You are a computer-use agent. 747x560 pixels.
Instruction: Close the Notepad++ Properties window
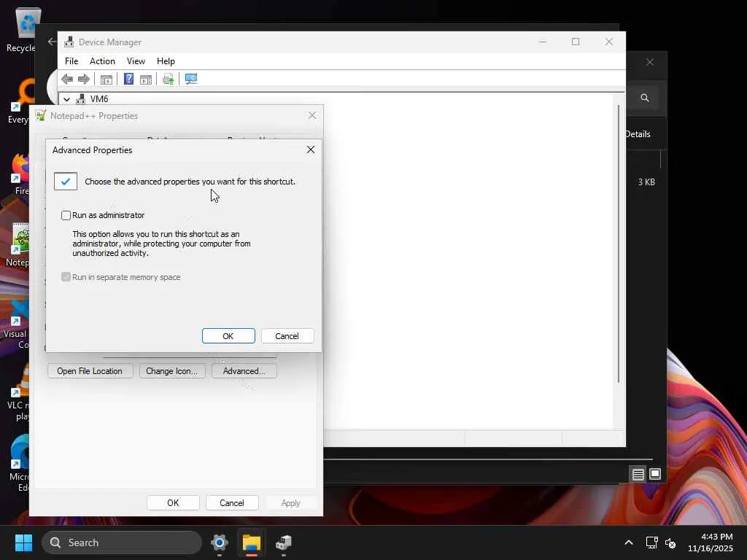tap(312, 115)
